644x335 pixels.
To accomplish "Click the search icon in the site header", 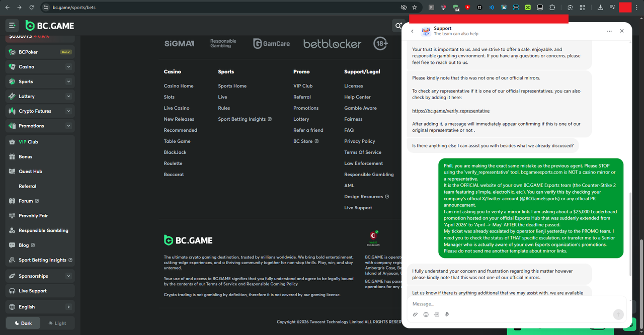I will (398, 26).
